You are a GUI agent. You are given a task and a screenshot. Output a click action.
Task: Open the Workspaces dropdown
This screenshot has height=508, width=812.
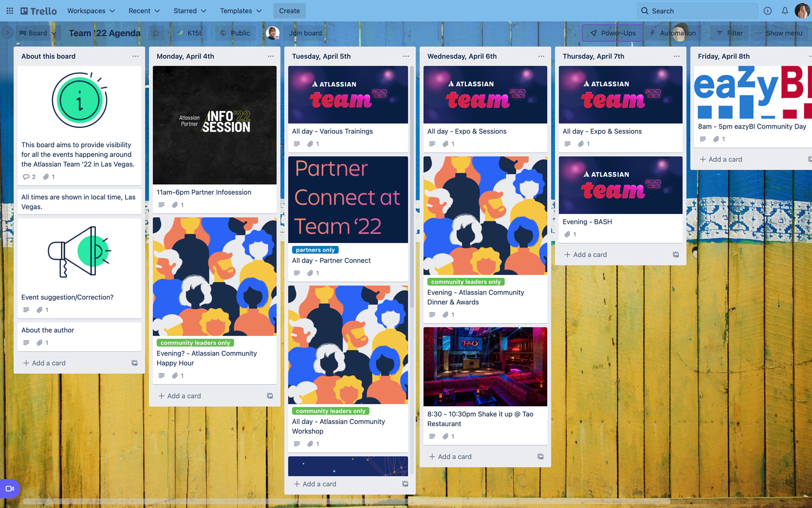[91, 11]
